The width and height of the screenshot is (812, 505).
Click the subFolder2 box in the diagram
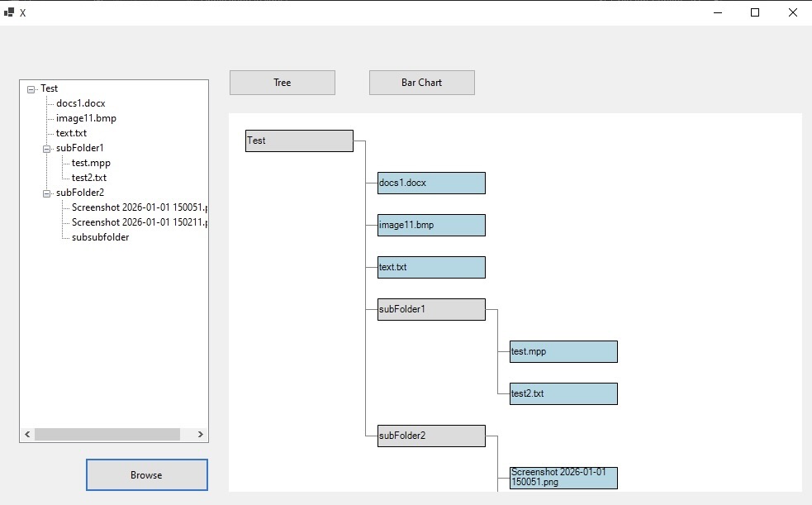[x=431, y=436]
